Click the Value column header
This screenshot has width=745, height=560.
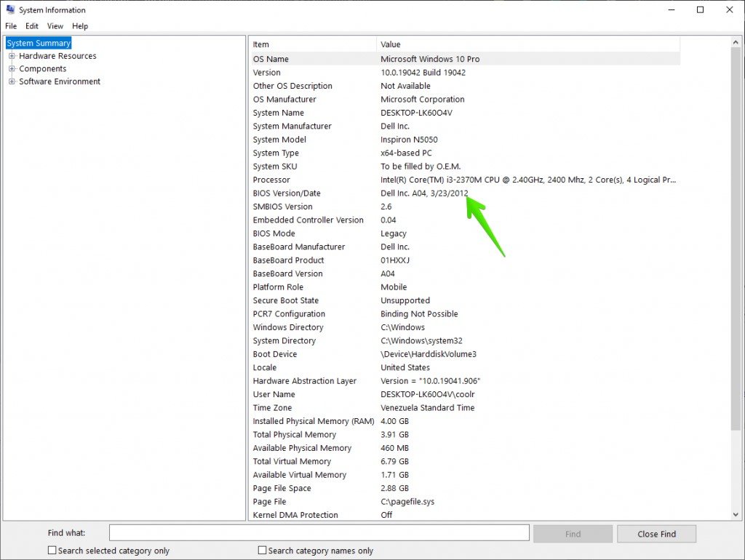click(528, 44)
